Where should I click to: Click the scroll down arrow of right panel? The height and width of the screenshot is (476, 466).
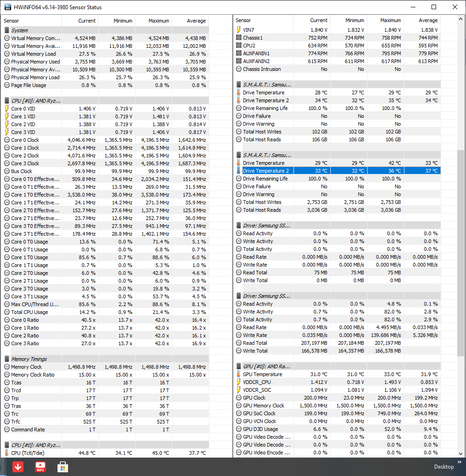[x=461, y=453]
